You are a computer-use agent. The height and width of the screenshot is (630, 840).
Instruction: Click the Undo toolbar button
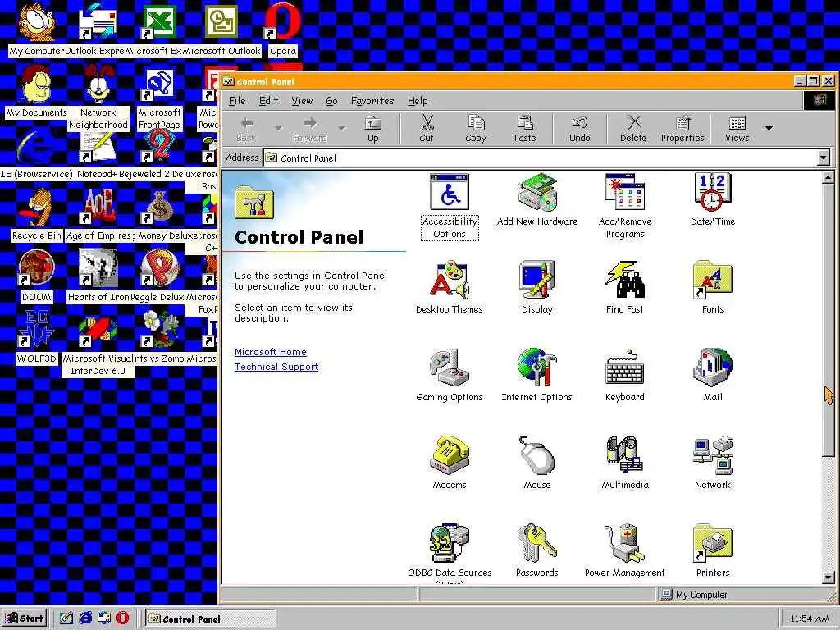point(580,129)
